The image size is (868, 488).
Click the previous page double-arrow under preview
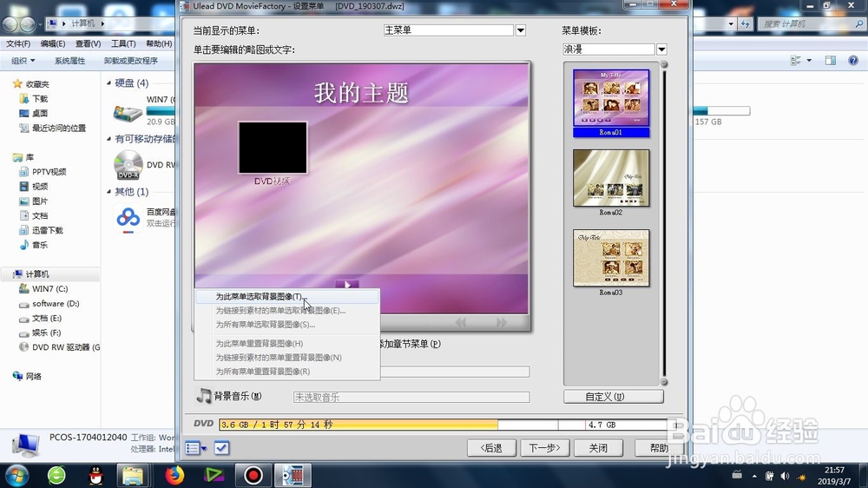[461, 322]
